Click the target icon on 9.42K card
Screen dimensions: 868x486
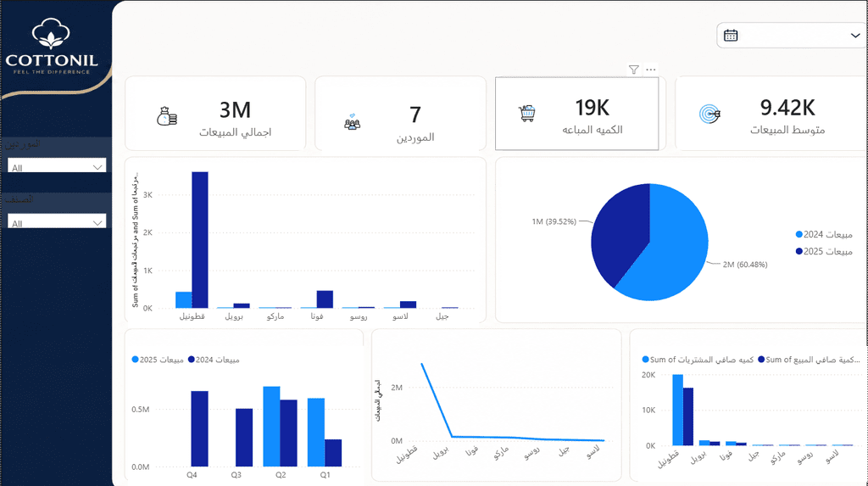pos(709,114)
